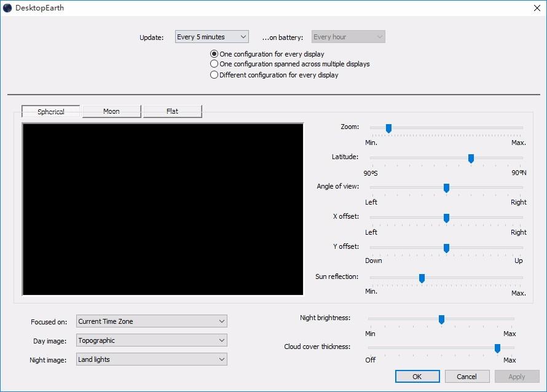This screenshot has width=547, height=392.
Task: Click the Off label under cloud cover
Action: (x=370, y=359)
